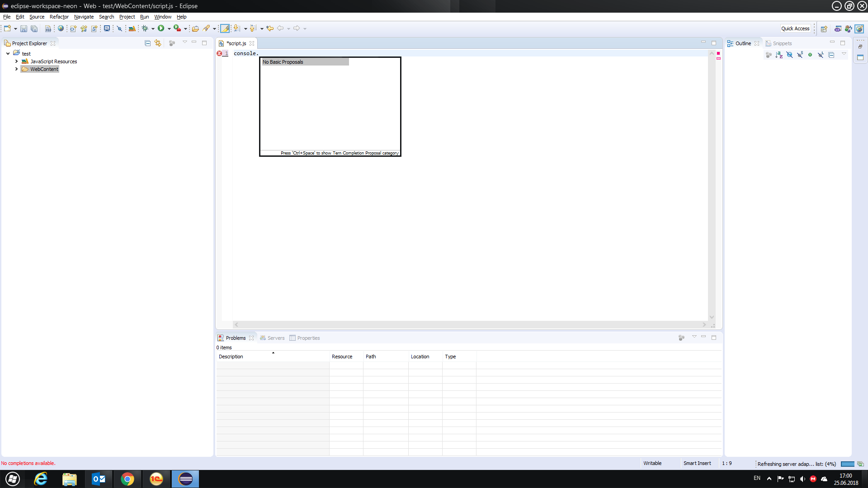Click Collapse All in Project Explorer

147,43
